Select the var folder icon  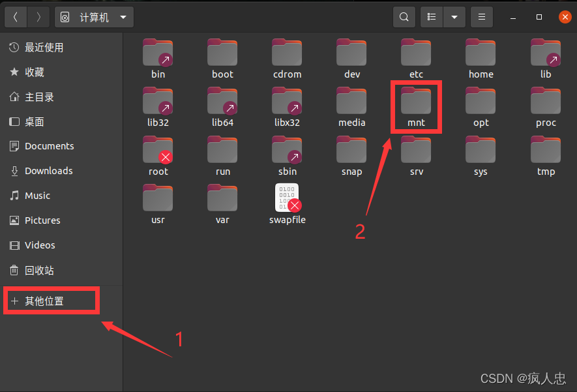(222, 198)
